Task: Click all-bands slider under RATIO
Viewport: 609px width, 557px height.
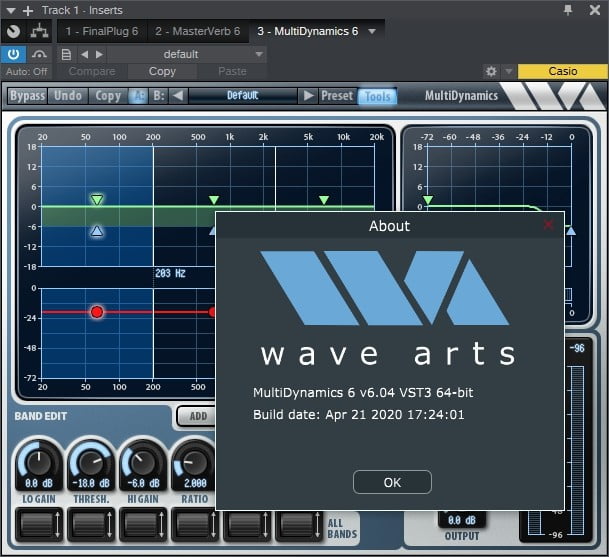Action: click(195, 525)
